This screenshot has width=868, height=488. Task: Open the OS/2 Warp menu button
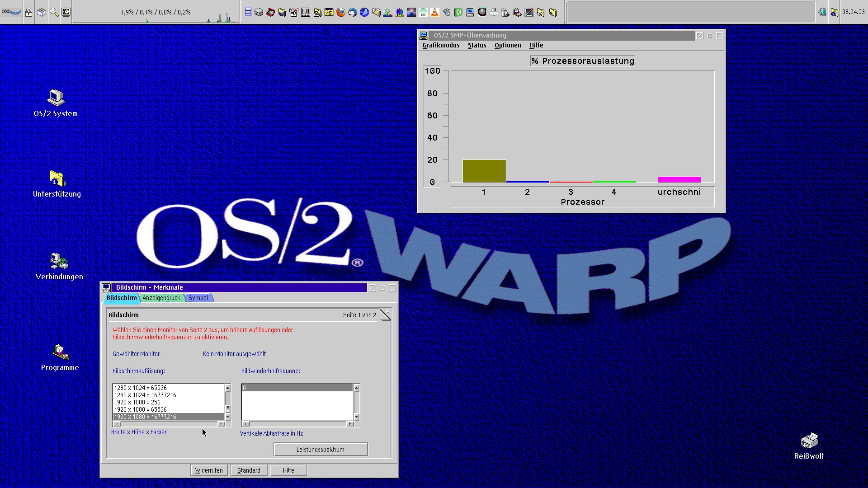click(x=12, y=12)
